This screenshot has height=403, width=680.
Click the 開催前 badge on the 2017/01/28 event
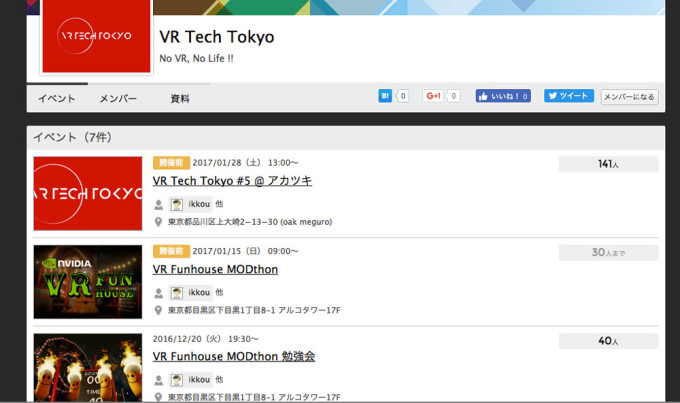pos(171,163)
